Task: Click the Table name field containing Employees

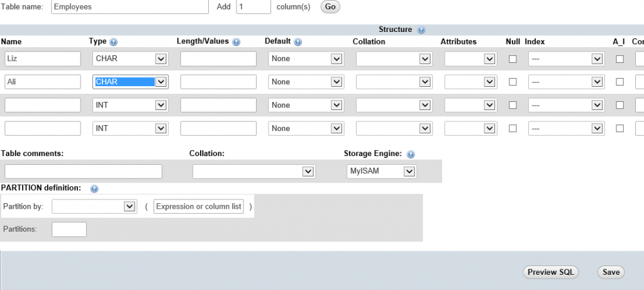Action: point(130,7)
